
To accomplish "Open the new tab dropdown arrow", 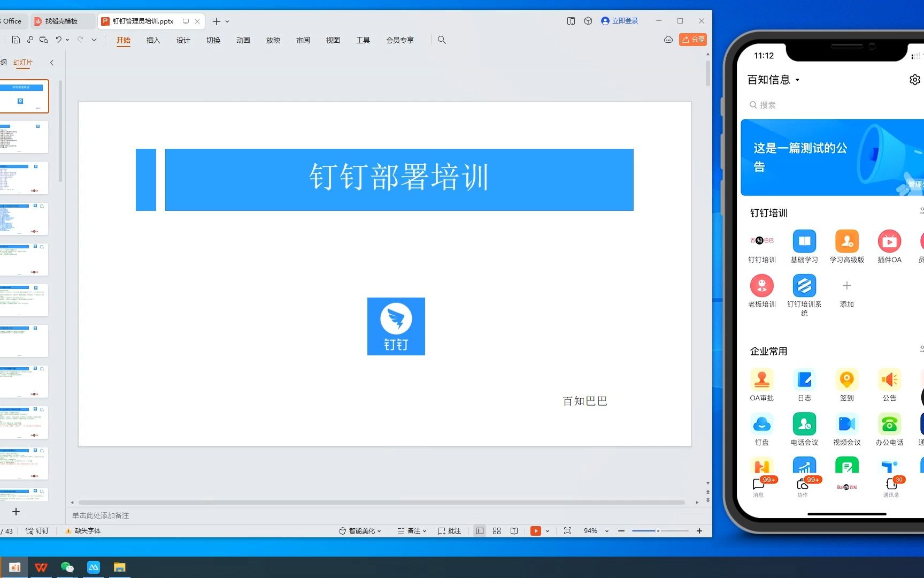I will tap(227, 21).
